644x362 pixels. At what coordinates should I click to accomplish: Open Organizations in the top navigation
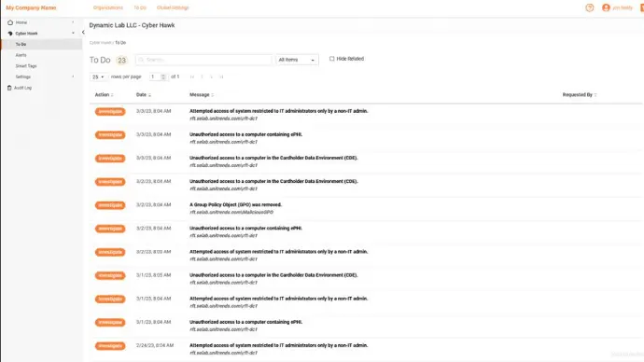tap(108, 7)
